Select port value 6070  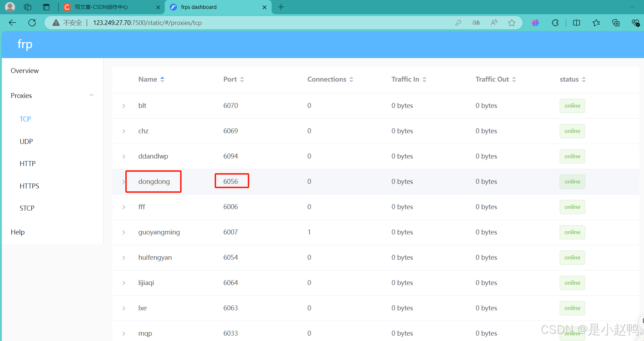(x=231, y=105)
